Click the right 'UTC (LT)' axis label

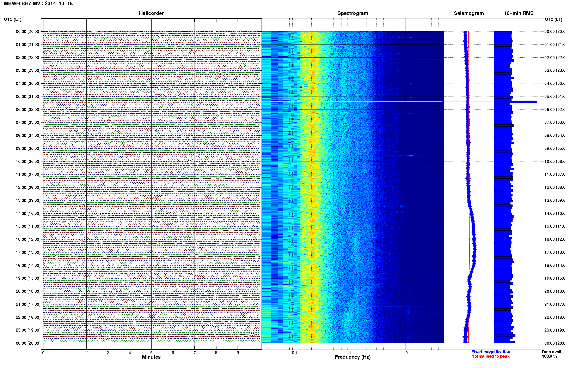(553, 19)
